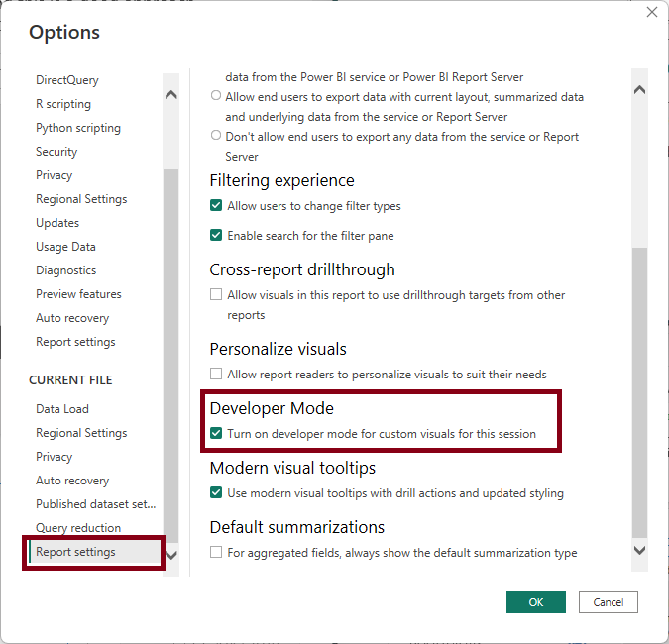Click main pane scroll up arrow

pos(639,90)
